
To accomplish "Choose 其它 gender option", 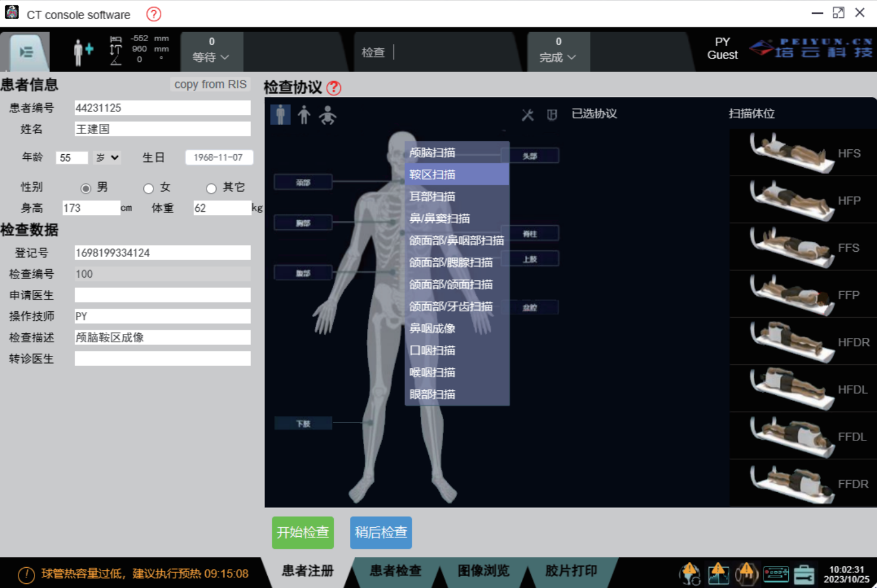I will [211, 189].
